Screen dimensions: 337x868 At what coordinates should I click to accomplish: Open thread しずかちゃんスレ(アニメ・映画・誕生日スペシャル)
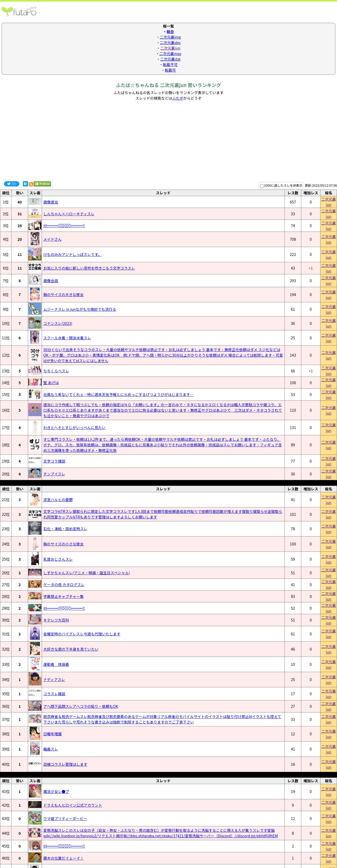[86, 573]
